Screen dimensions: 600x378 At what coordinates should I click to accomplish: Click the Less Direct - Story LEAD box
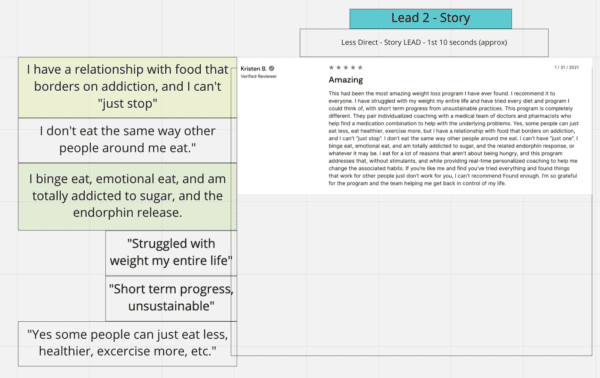pyautogui.click(x=424, y=42)
